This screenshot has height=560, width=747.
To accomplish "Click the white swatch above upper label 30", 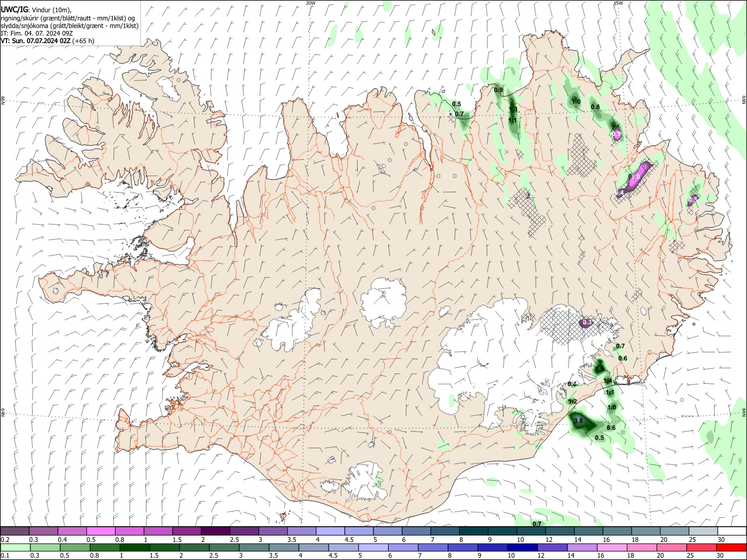I will coord(732,531).
